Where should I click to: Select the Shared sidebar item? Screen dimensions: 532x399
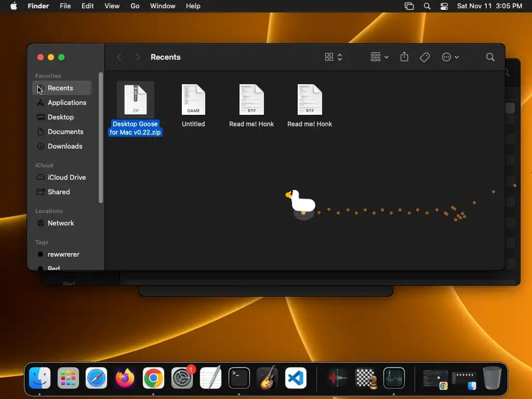(62, 192)
